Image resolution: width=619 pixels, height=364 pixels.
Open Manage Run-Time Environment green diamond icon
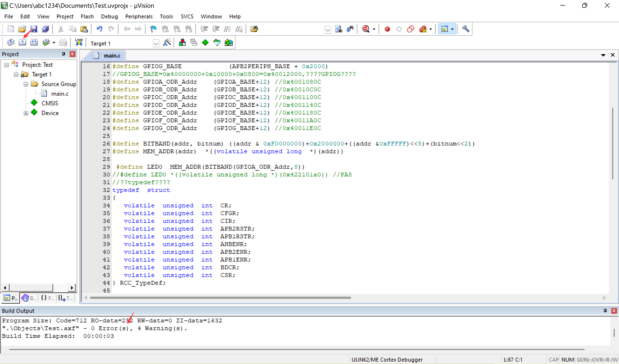click(x=205, y=43)
